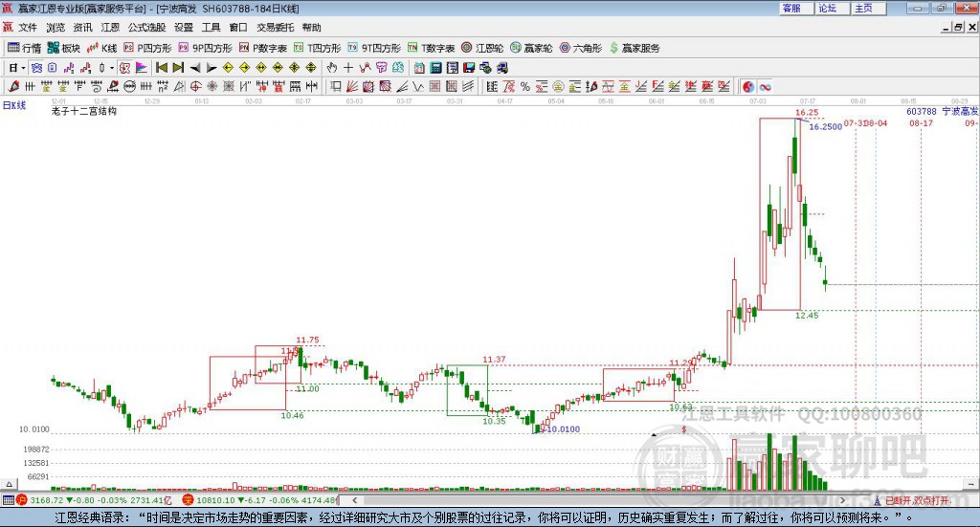Screen dimensions: 980x527
Task: Click the 日K线 chart label
Action: tap(13, 105)
